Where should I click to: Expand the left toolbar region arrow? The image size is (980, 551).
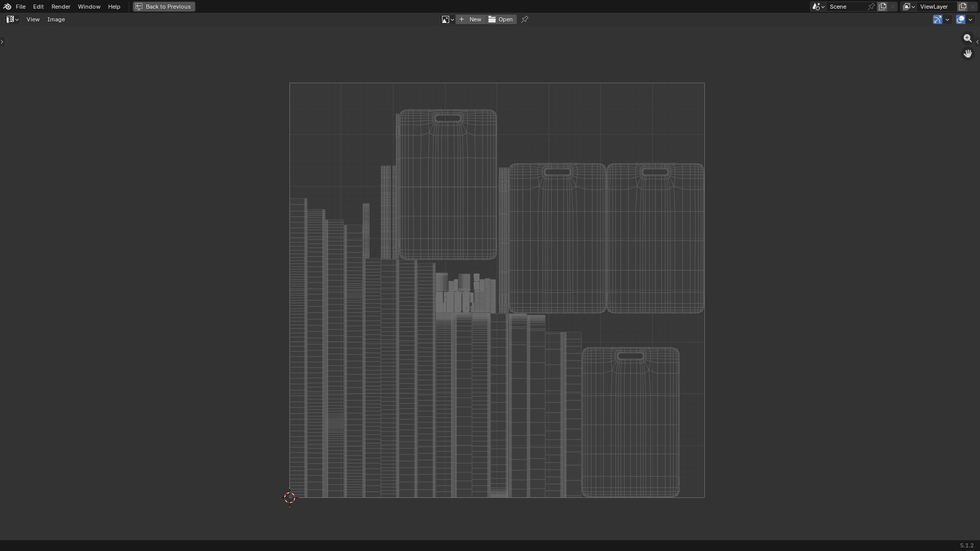(x=2, y=42)
